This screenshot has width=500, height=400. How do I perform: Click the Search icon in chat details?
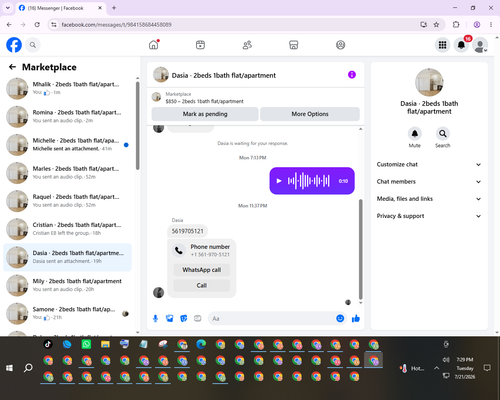[443, 134]
